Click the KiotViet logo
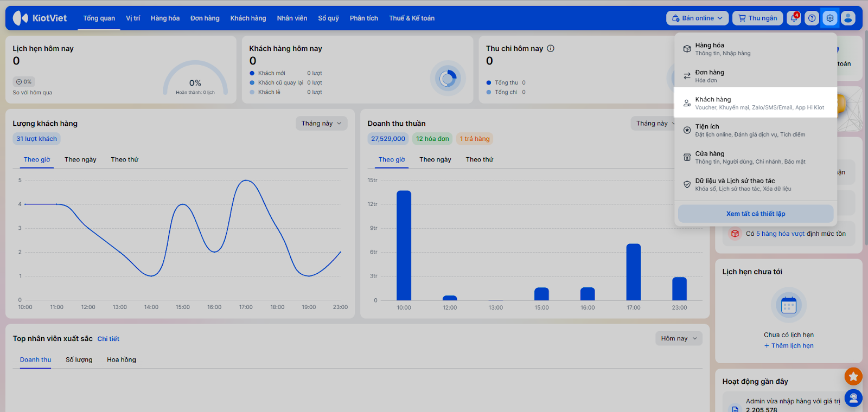This screenshot has height=412, width=868. pos(40,18)
